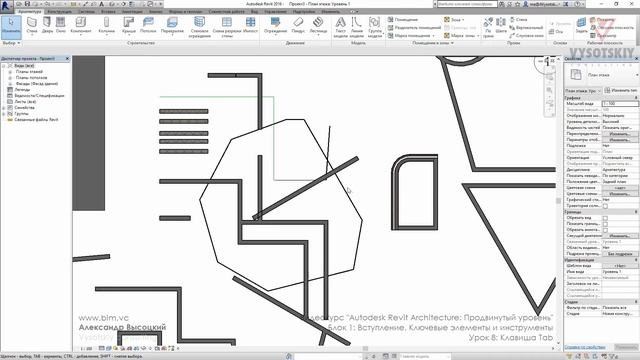Image resolution: width=640 pixels, height=360 pixels.
Task: Expand the Группы tree node
Action: (4, 114)
